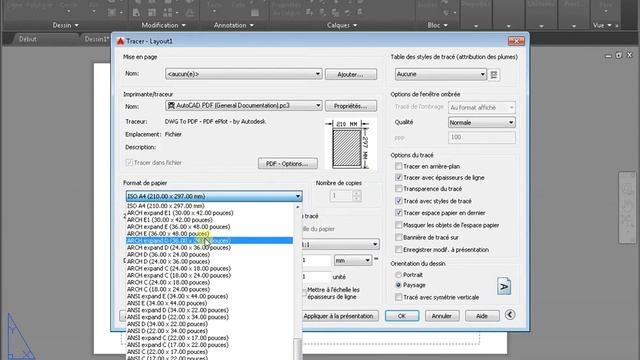This screenshot has width=640, height=360.
Task: Open PDF - Options...
Action: [x=288, y=164]
